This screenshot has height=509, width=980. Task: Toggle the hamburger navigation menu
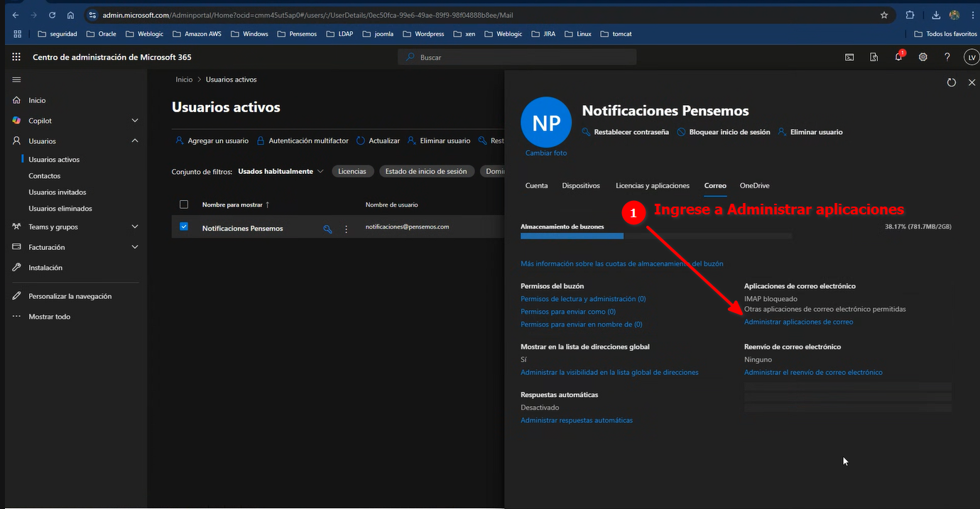click(x=16, y=80)
